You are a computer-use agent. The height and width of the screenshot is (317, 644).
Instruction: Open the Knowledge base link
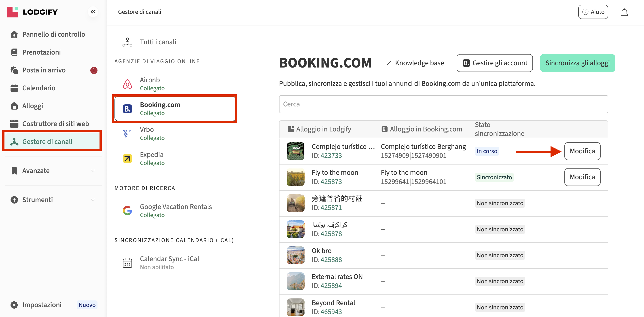(415, 63)
